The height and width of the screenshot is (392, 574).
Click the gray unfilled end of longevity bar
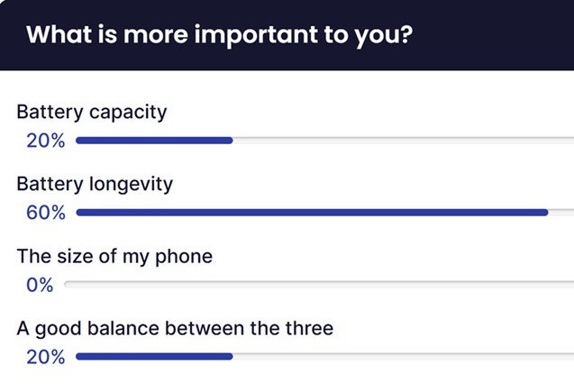(x=561, y=213)
